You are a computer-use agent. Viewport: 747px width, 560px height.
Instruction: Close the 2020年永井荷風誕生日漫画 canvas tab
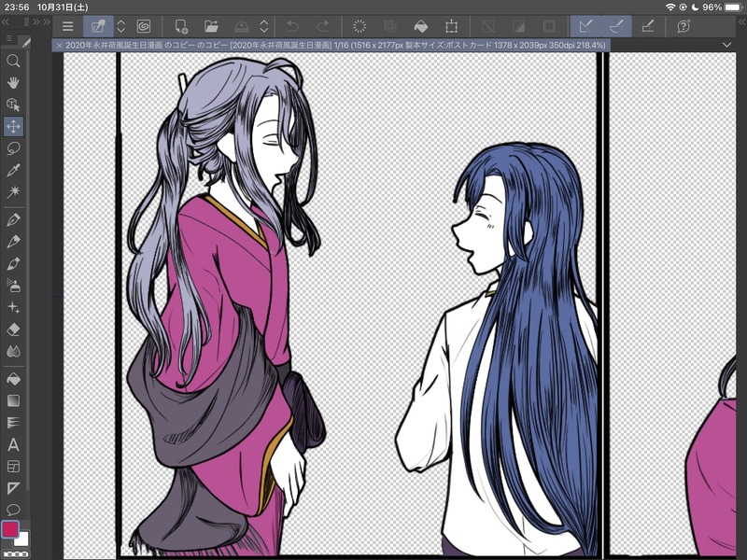tap(59, 46)
